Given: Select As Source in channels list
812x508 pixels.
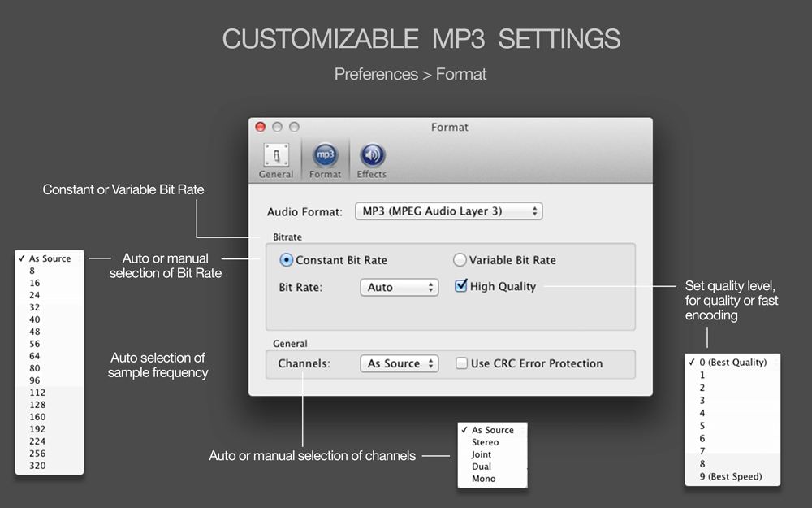Looking at the screenshot, I should (493, 430).
